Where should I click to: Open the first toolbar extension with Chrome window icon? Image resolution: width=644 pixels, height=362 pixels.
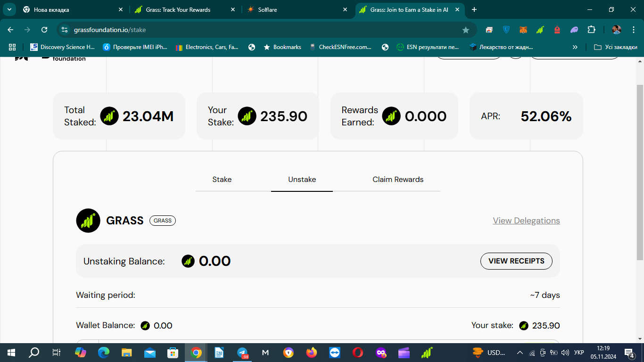[x=489, y=30]
